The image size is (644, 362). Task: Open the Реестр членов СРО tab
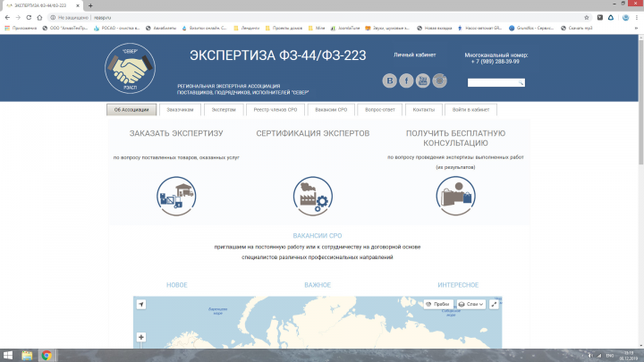tap(275, 110)
